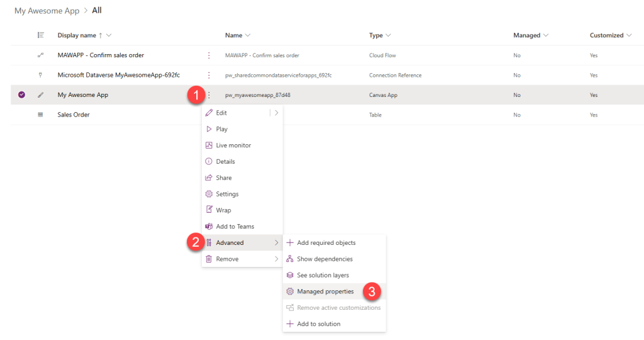Click the Wrap icon in menu
The width and height of the screenshot is (644, 340).
(209, 210)
